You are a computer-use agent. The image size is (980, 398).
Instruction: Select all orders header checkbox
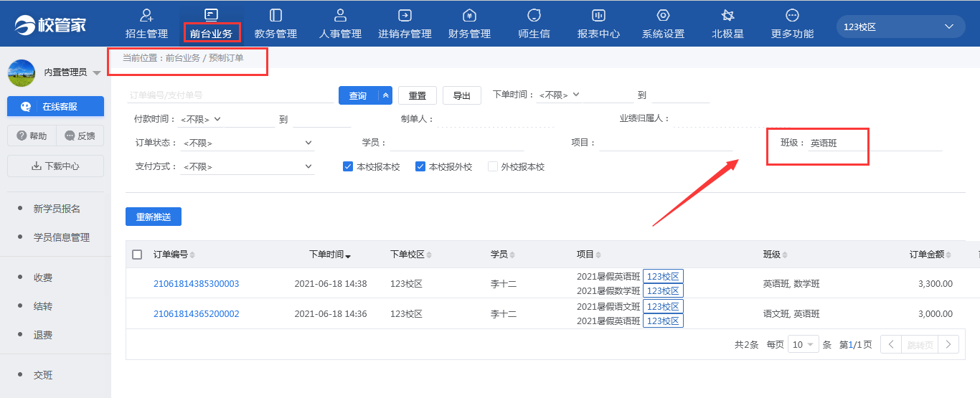point(137,255)
